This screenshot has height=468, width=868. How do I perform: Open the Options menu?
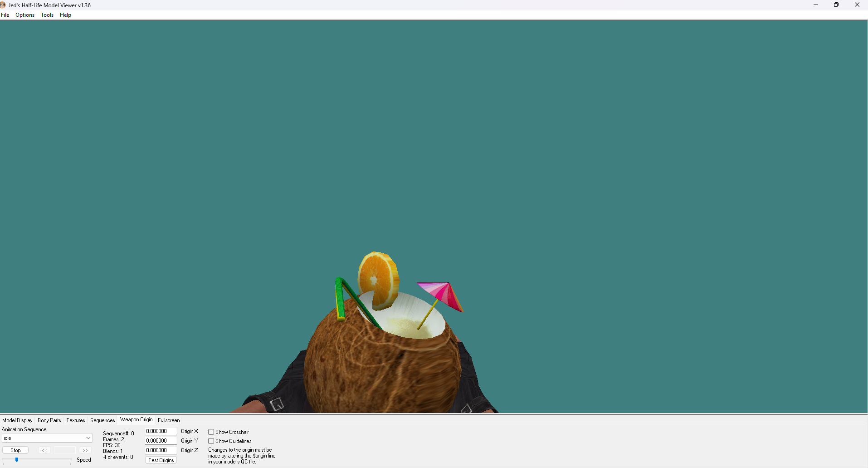point(25,15)
